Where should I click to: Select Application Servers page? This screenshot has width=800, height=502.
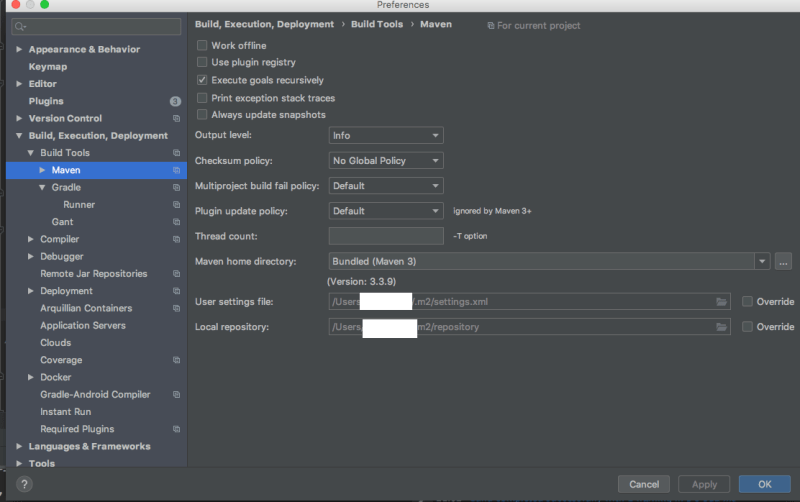click(83, 325)
